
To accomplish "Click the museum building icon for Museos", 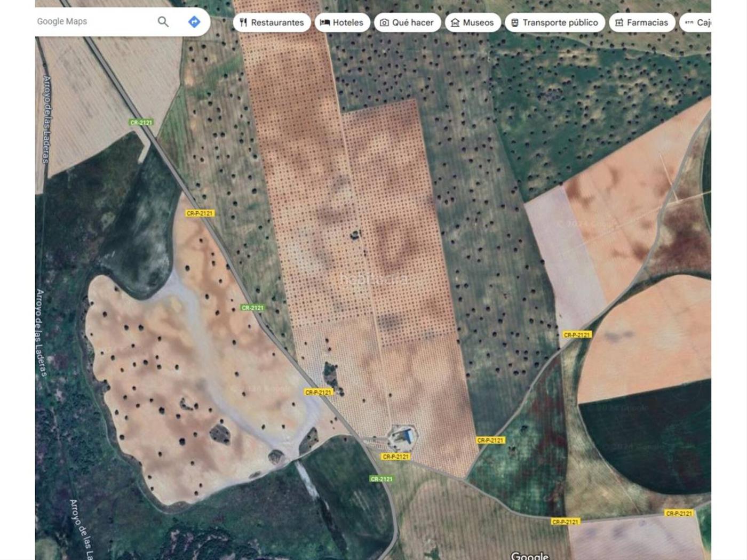I will tap(455, 22).
